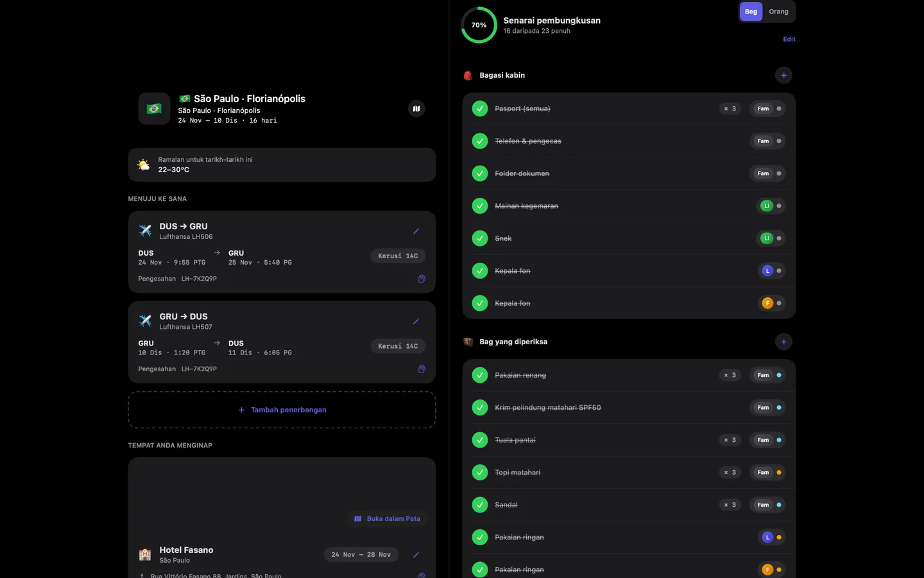The image size is (924, 578).
Task: Click the 70% packing progress ring
Action: pyautogui.click(x=479, y=25)
